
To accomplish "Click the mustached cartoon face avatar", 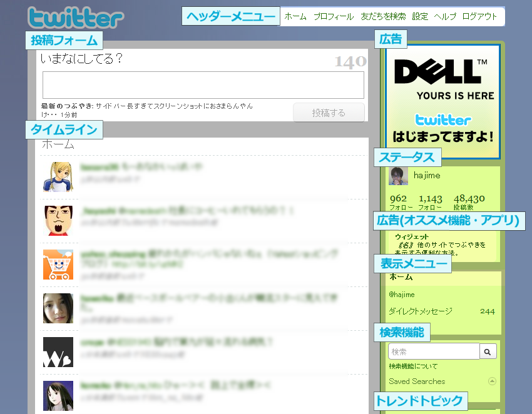I will coord(58,220).
